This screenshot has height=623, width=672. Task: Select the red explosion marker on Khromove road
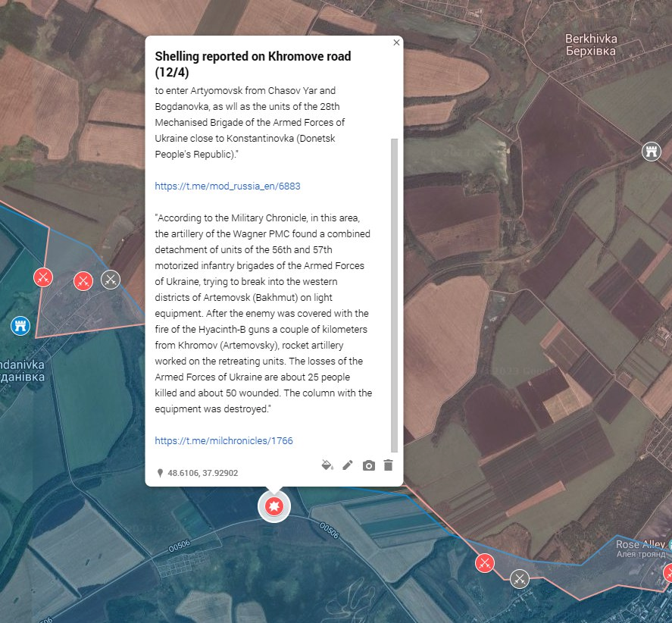274,506
